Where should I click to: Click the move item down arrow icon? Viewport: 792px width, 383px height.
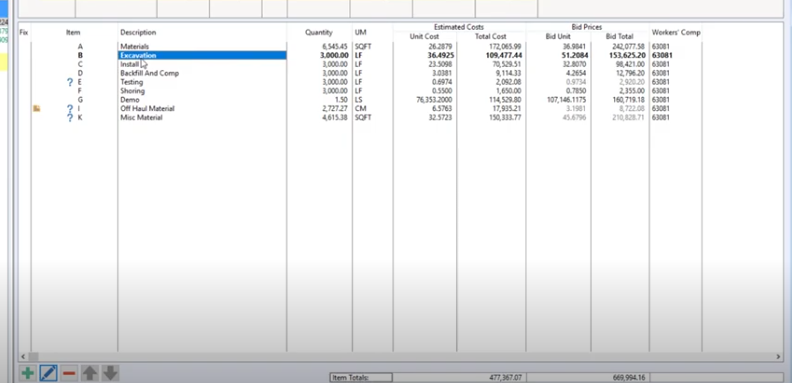point(110,373)
